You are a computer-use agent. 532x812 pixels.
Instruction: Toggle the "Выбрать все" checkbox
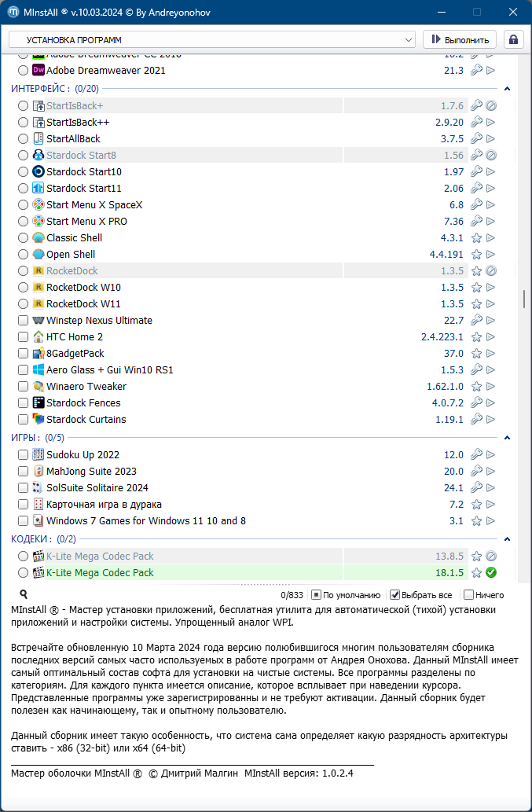(395, 595)
